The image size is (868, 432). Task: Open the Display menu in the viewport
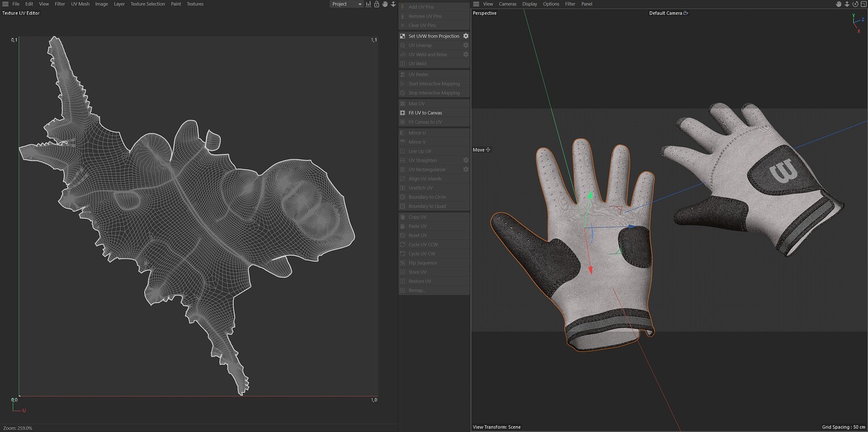click(529, 4)
